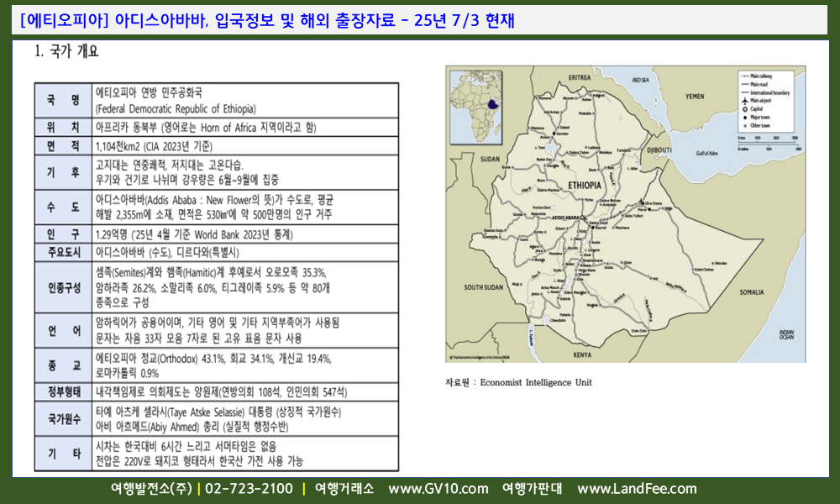Viewport: 840px width, 504px height.
Task: Click the Main airport airplane symbol in map legend
Action: (744, 101)
